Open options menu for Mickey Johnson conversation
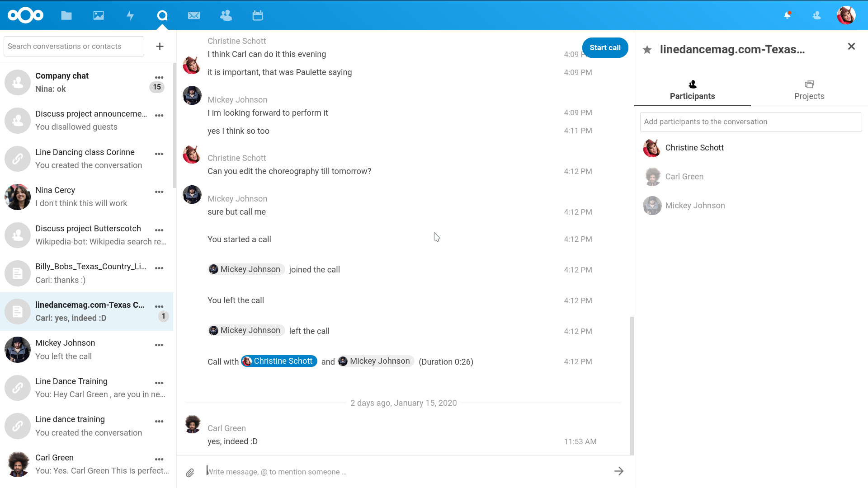868x488 pixels. [x=159, y=345]
